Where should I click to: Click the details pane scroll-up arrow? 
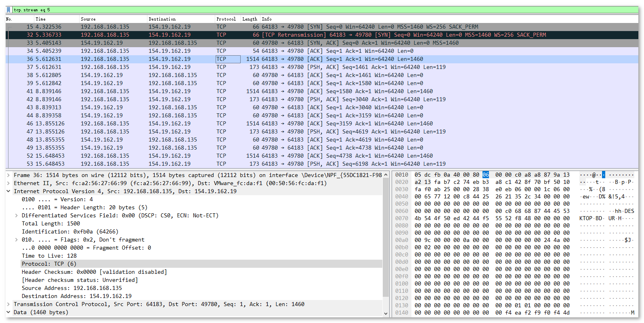(x=386, y=175)
